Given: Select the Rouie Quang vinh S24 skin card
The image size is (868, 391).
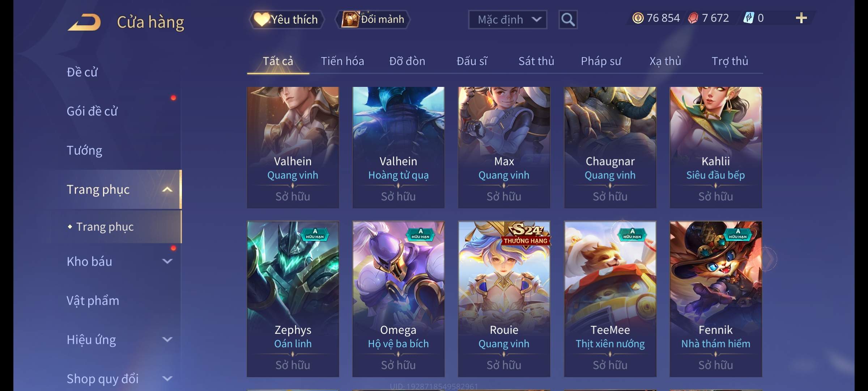Looking at the screenshot, I should coord(504,299).
